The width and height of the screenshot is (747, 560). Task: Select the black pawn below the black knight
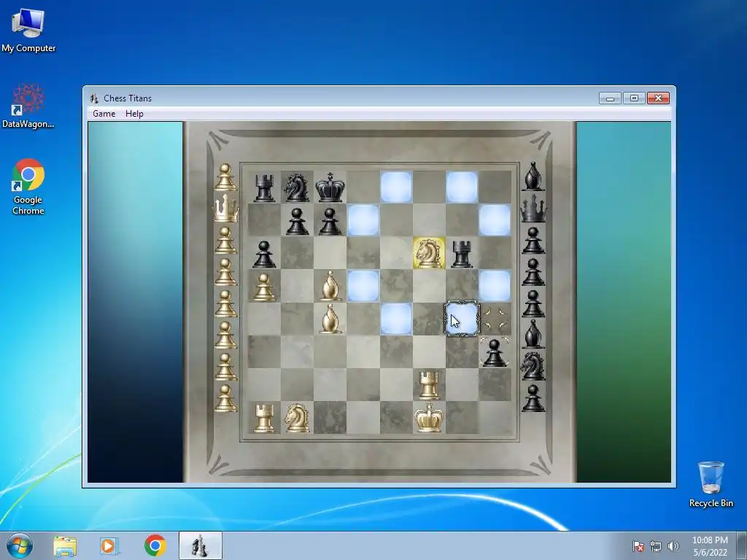[x=297, y=222]
